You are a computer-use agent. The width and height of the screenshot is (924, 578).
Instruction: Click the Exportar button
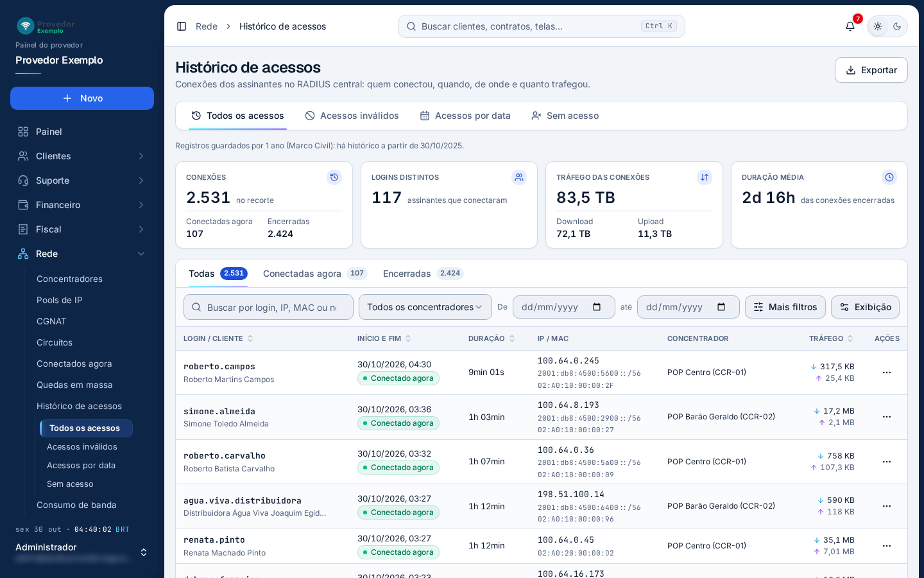[x=871, y=70]
